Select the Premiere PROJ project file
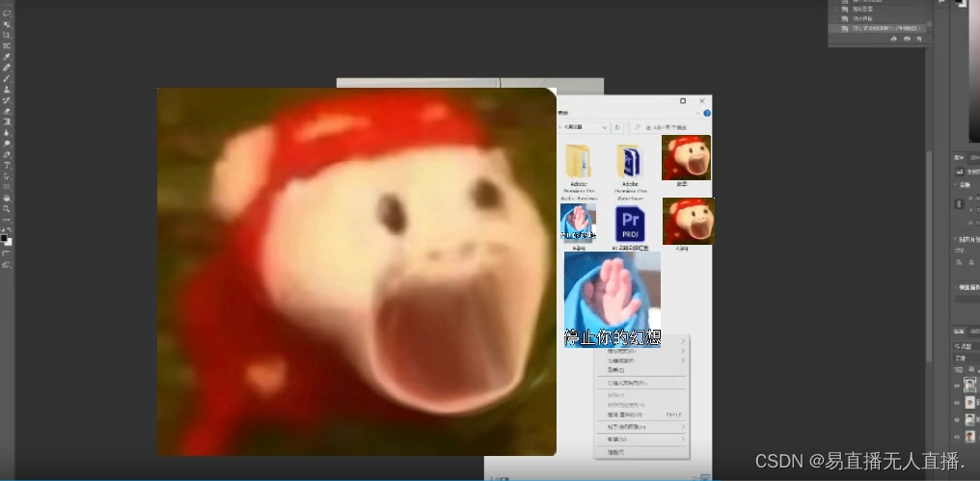The image size is (980, 481). pos(630,228)
